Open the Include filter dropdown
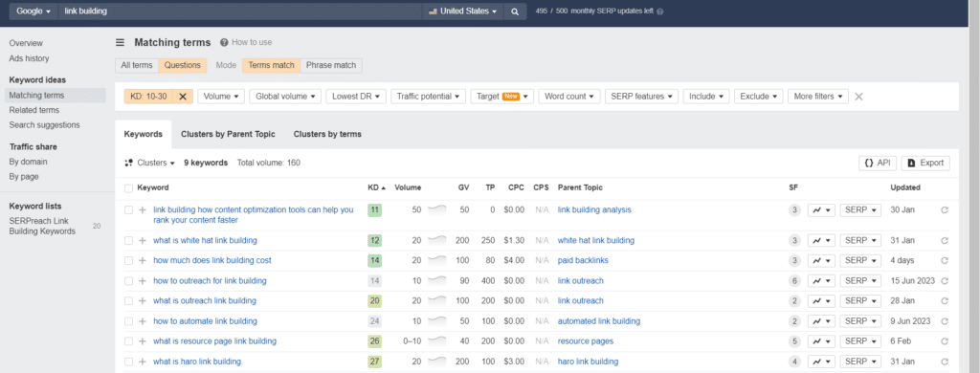 [706, 97]
